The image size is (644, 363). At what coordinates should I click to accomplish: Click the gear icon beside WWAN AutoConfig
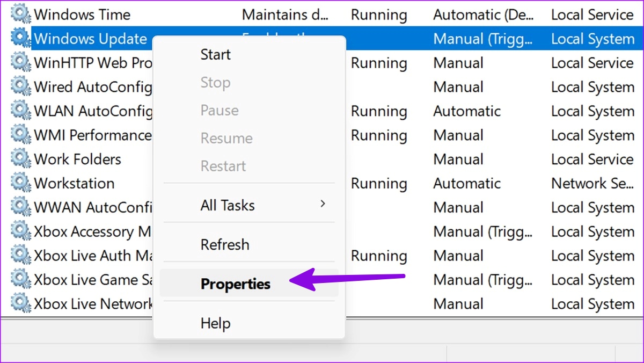(21, 207)
